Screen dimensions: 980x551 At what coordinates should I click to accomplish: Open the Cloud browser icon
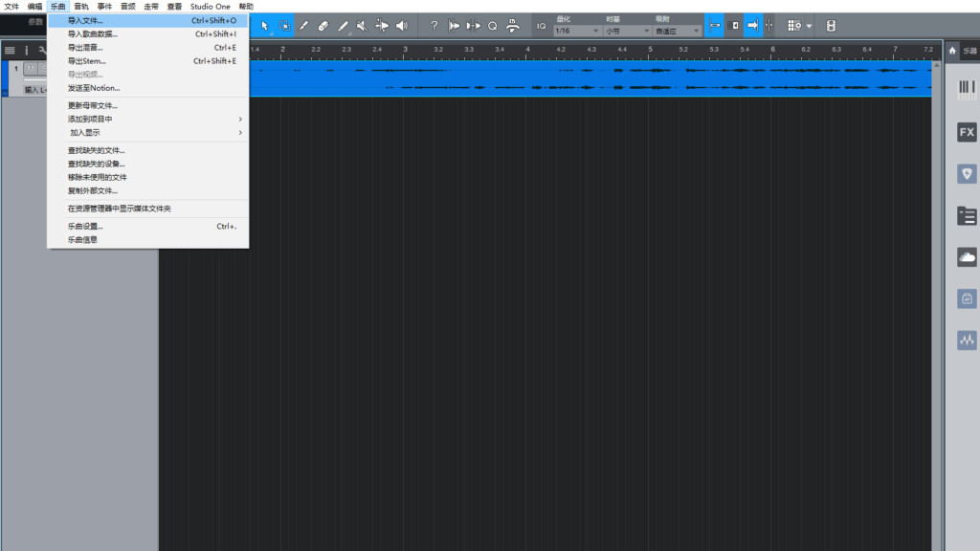point(967,257)
